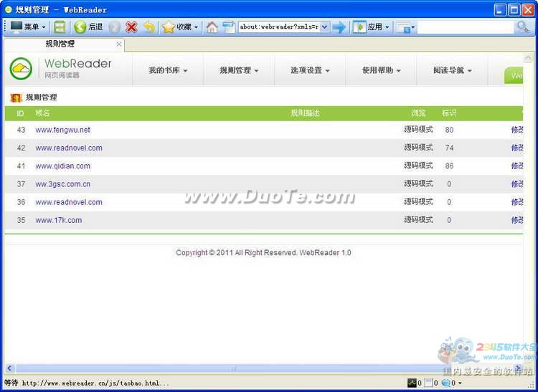
Task: Open the 应用 applications icon
Action: [x=359, y=27]
